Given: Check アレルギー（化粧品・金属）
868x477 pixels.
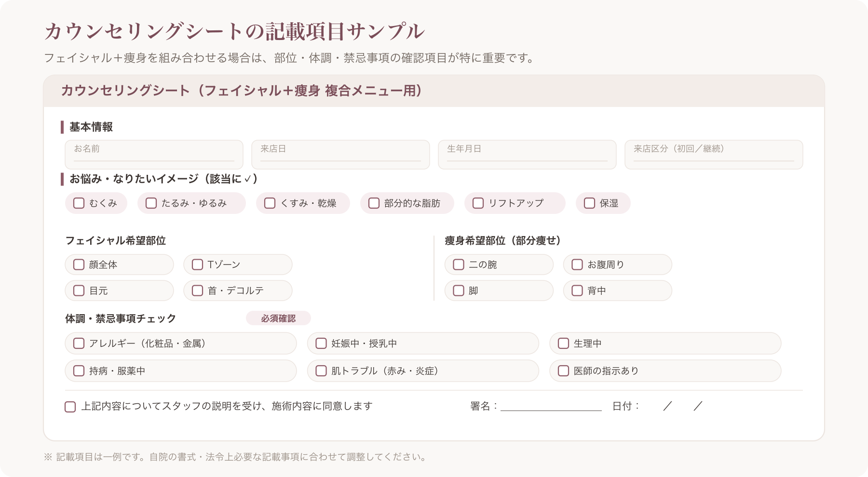Looking at the screenshot, I should [x=79, y=343].
